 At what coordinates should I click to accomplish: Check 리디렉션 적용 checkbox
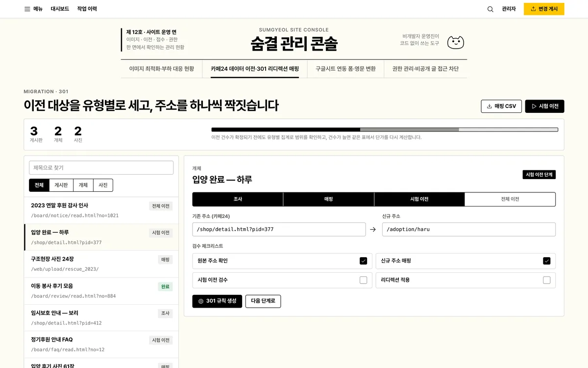click(547, 280)
